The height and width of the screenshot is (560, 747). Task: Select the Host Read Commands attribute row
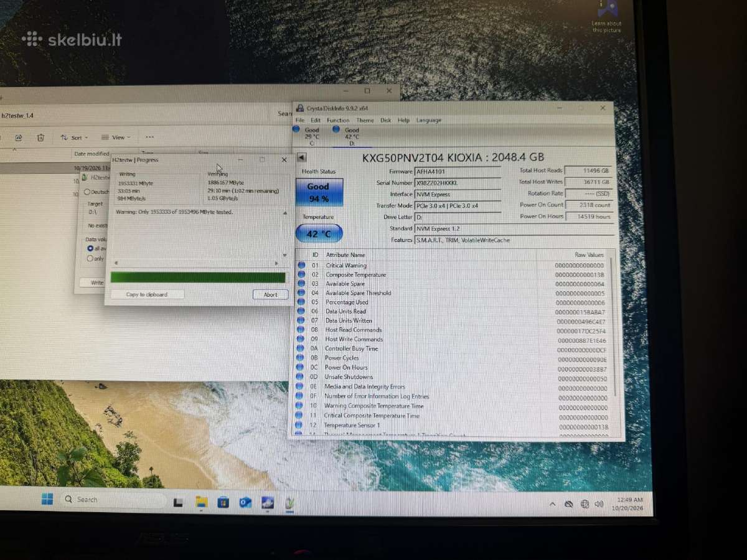[x=453, y=330]
